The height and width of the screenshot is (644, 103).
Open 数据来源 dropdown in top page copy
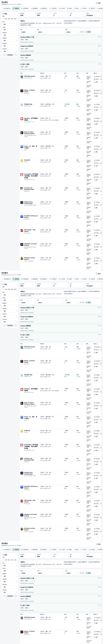(10, 35)
